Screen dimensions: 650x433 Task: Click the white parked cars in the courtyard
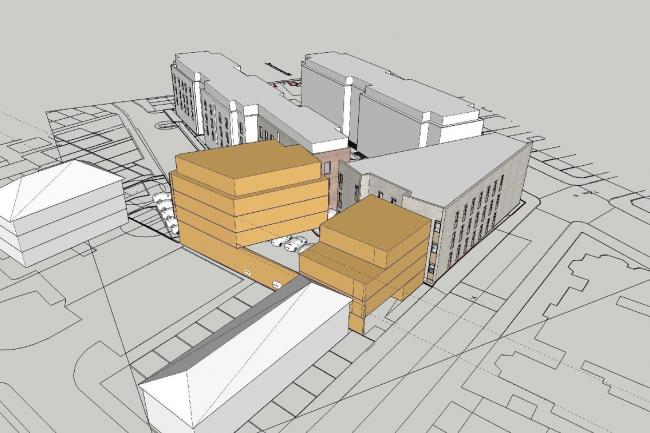(x=292, y=243)
